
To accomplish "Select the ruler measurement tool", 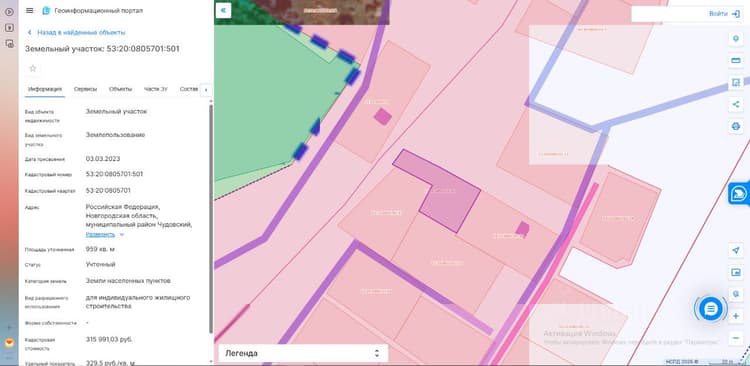I will click(736, 60).
